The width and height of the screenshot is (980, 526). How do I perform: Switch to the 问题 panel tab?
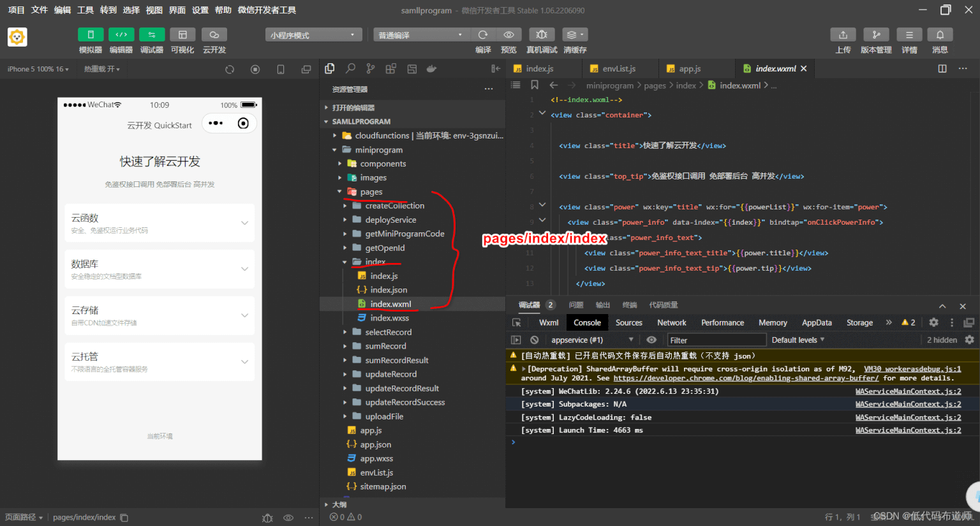(576, 305)
